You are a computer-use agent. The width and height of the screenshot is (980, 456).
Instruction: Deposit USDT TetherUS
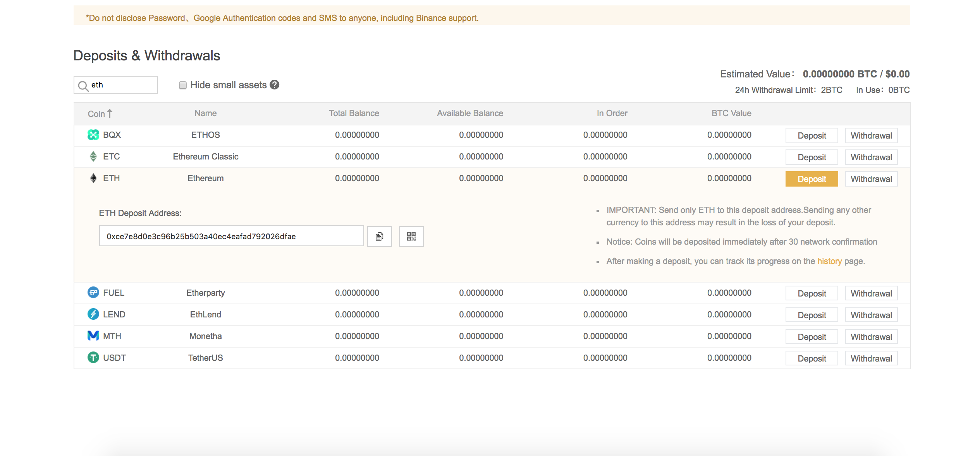[x=812, y=358]
